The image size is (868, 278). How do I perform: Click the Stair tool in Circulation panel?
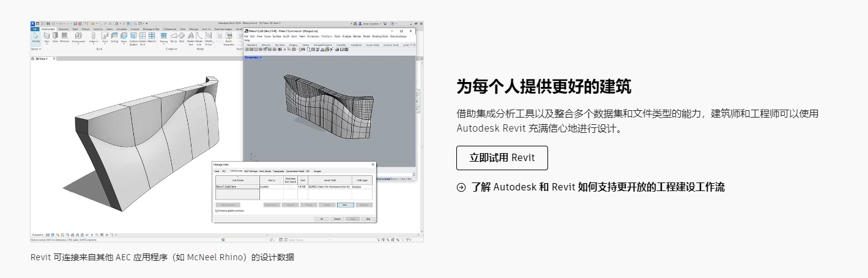click(182, 36)
